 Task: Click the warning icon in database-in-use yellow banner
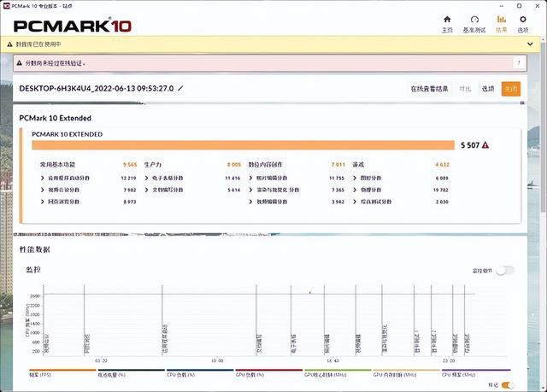[21, 42]
